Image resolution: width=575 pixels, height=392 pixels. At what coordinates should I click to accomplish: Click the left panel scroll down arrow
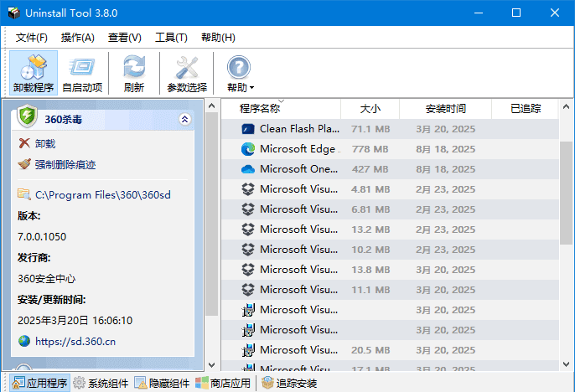tap(211, 364)
